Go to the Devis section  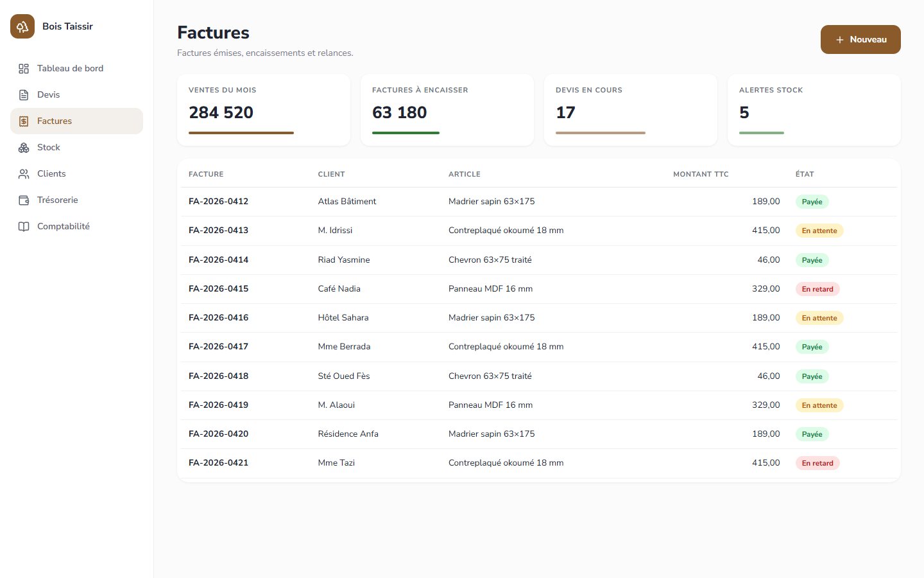tap(76, 95)
